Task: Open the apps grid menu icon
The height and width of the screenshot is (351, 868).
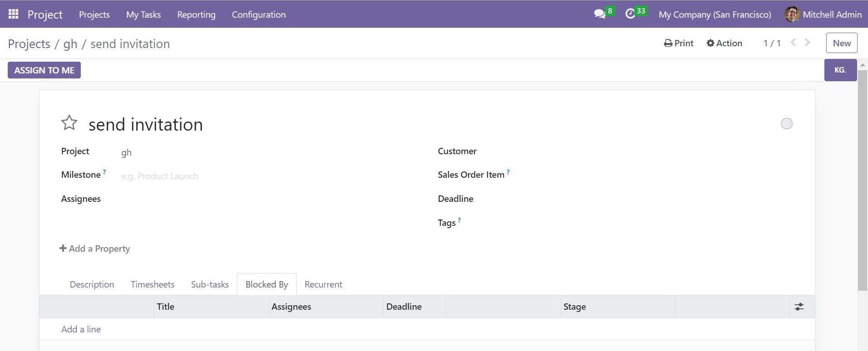Action: point(13,14)
